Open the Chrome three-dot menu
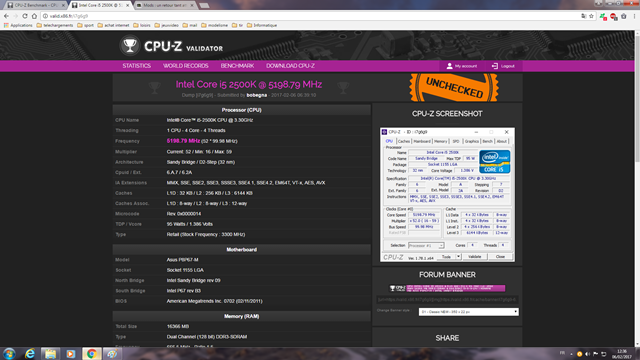Image resolution: width=640 pixels, height=360 pixels. coord(634,16)
